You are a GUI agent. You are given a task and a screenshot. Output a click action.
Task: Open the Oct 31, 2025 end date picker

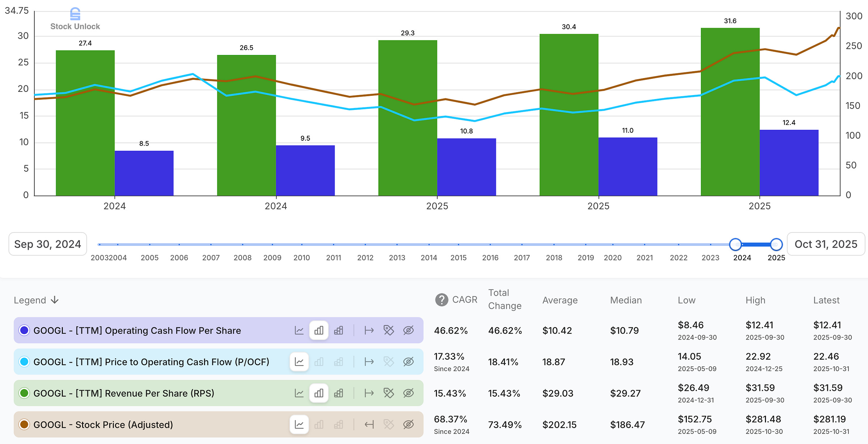pyautogui.click(x=826, y=244)
